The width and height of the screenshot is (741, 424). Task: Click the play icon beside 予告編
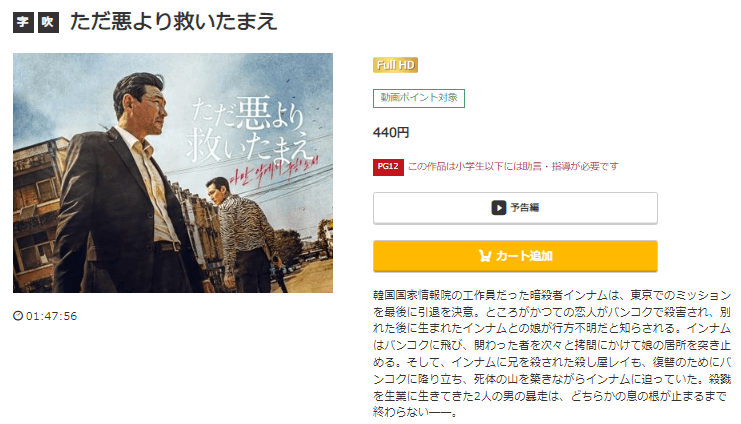499,208
